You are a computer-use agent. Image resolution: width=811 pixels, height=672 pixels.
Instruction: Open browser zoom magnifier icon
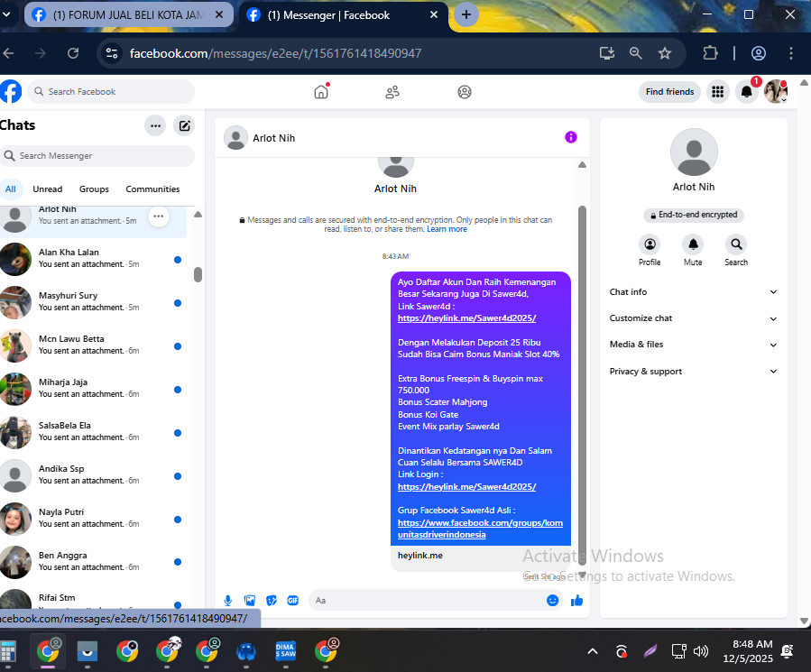pyautogui.click(x=636, y=53)
